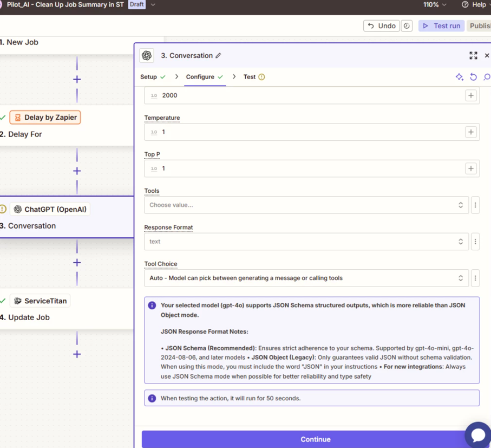Click the OpenAI logo in the panel header
This screenshot has height=448, width=491.
tap(147, 55)
